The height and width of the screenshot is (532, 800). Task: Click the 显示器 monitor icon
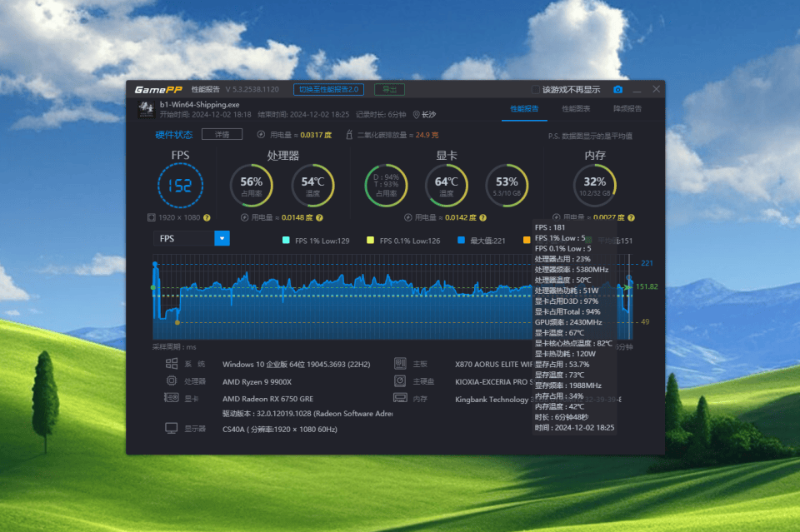pyautogui.click(x=170, y=429)
